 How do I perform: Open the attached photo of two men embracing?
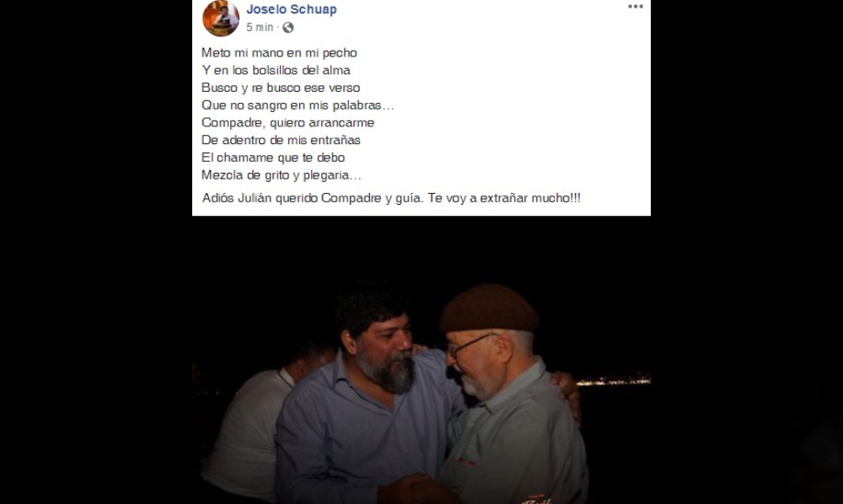tap(421, 360)
